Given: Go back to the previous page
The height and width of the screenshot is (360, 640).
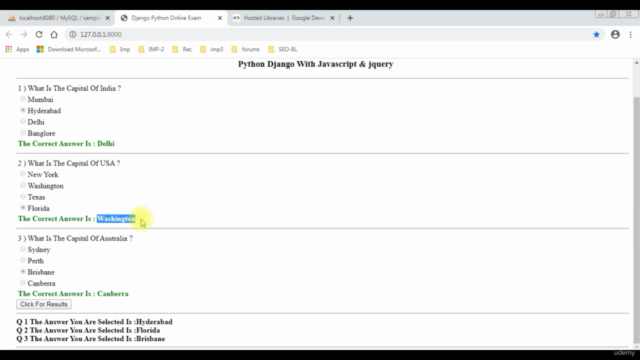Looking at the screenshot, I should click(9, 35).
